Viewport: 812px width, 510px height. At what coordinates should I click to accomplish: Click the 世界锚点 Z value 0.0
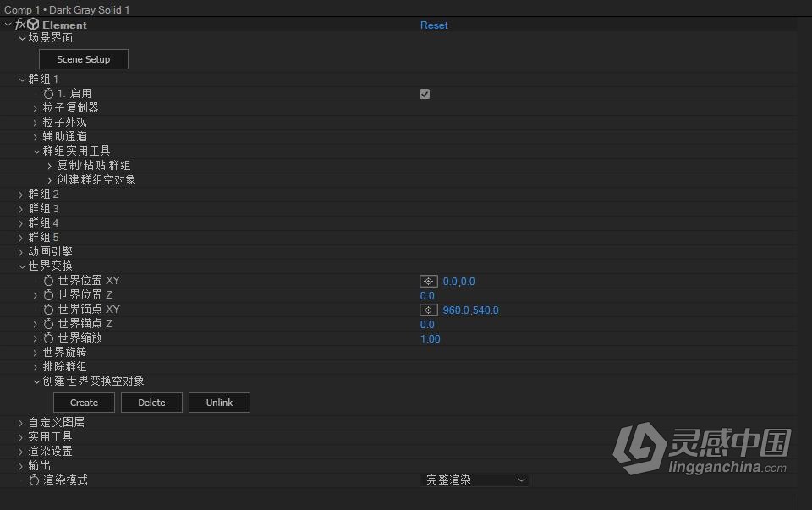[x=427, y=325]
